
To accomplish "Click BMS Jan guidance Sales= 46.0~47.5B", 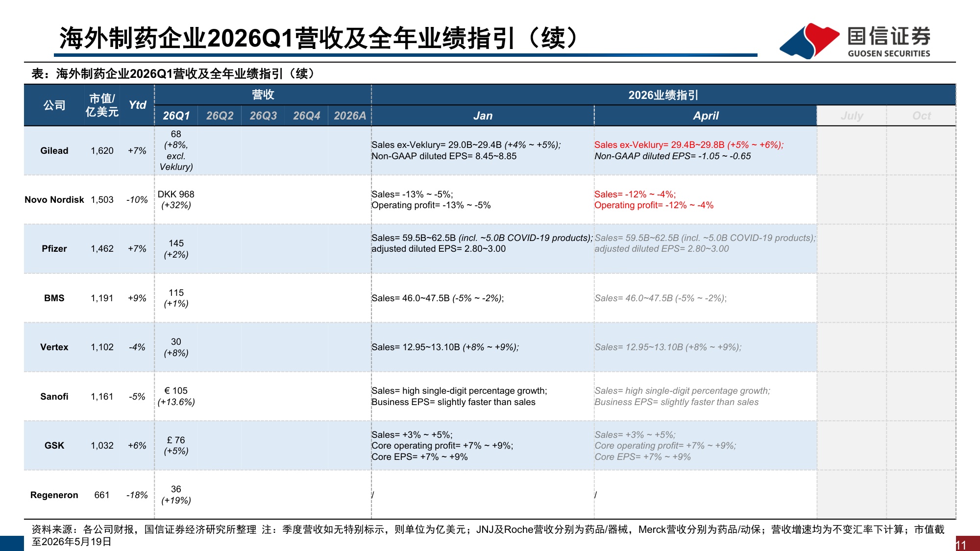I will coord(438,298).
